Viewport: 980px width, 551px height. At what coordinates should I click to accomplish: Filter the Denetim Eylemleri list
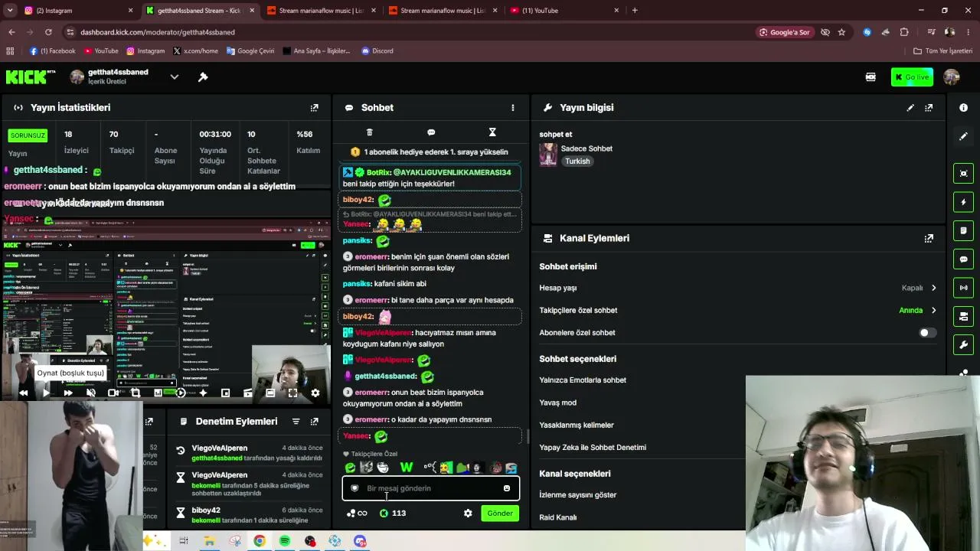coord(296,422)
